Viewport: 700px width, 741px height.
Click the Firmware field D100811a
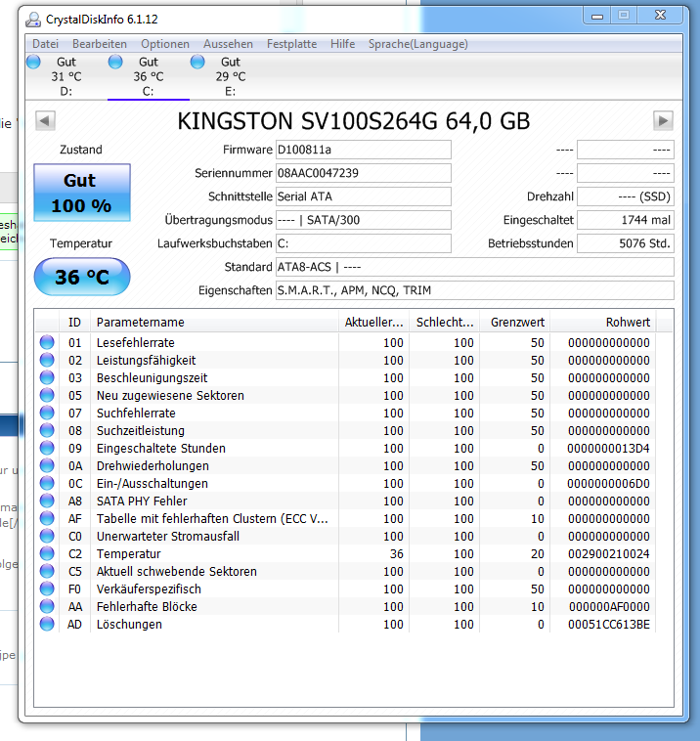[x=363, y=150]
